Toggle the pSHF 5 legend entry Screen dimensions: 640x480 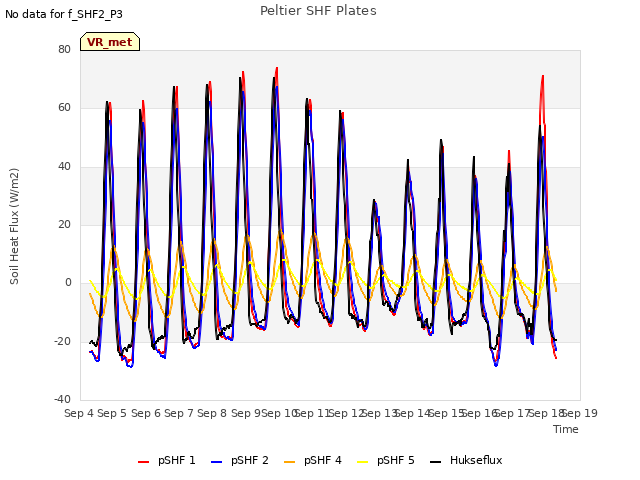386,461
